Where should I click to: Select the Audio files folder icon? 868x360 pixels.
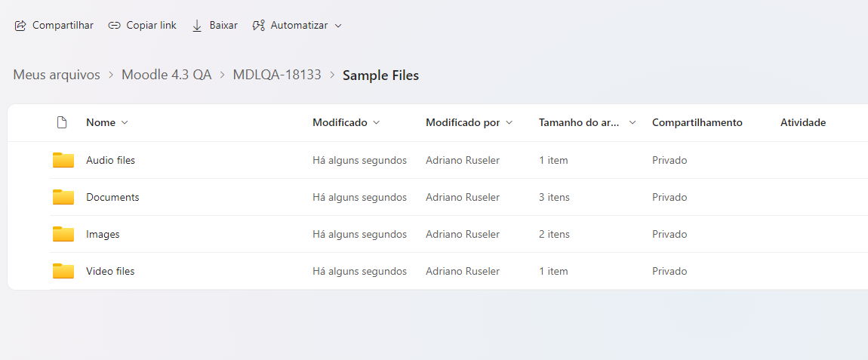pyautogui.click(x=63, y=160)
